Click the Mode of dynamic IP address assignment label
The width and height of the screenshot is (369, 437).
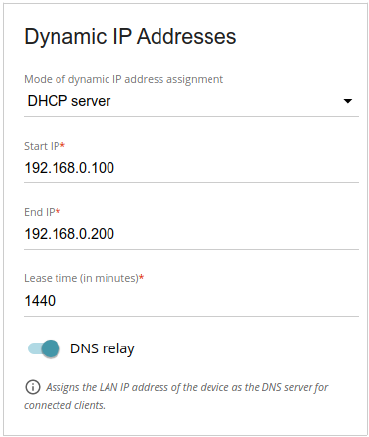pos(123,79)
